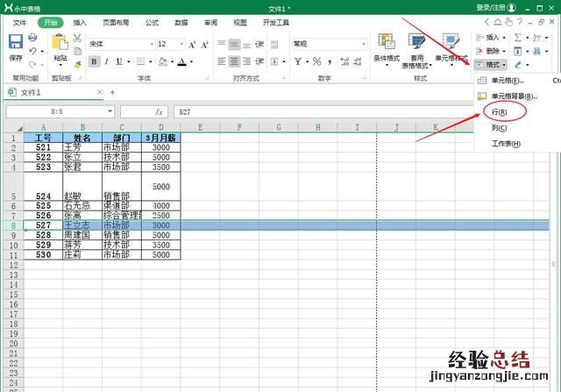Toggle center horizontal alignment
The image size is (561, 392).
tap(234, 62)
